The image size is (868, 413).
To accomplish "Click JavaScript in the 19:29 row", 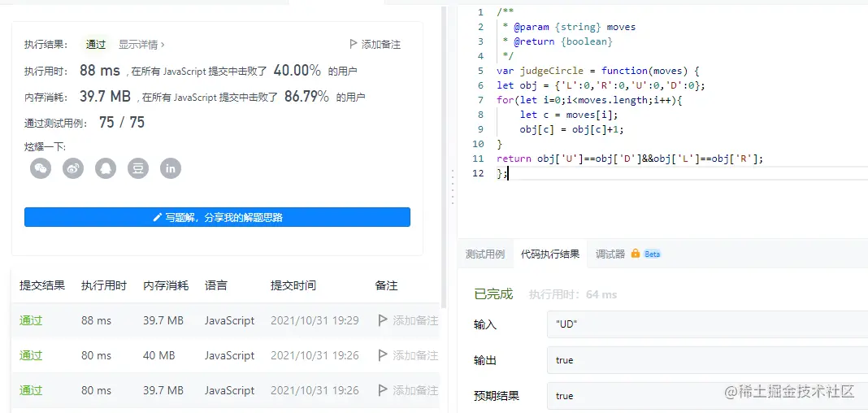I will (230, 320).
